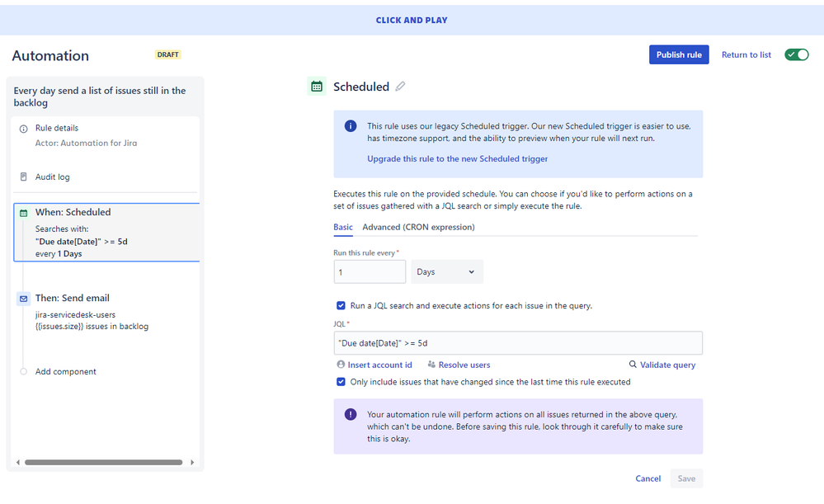Click the magnifier icon beside Validate query
The image size is (824, 504).
tap(633, 365)
